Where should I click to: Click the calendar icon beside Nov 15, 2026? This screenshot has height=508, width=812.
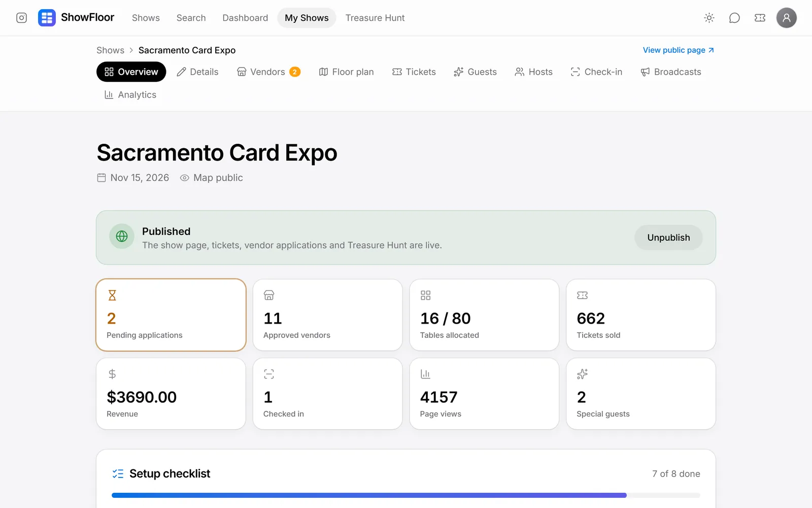(x=101, y=178)
